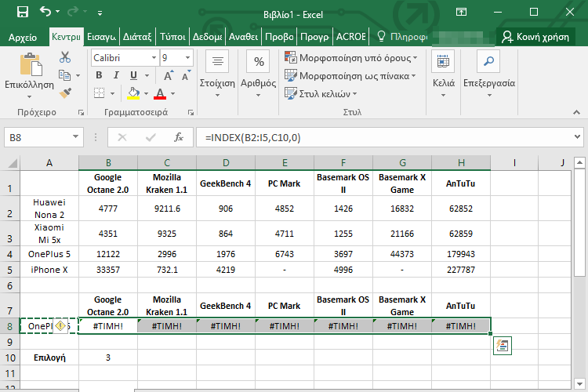Open the font color dropdown arrow
588x392 pixels.
pos(173,93)
